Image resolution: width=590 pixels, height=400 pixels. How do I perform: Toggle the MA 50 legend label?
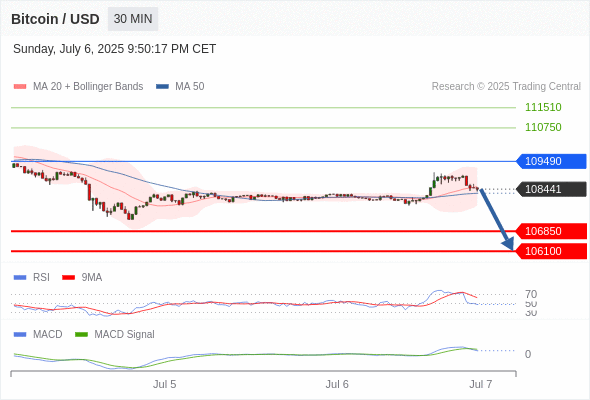point(190,87)
